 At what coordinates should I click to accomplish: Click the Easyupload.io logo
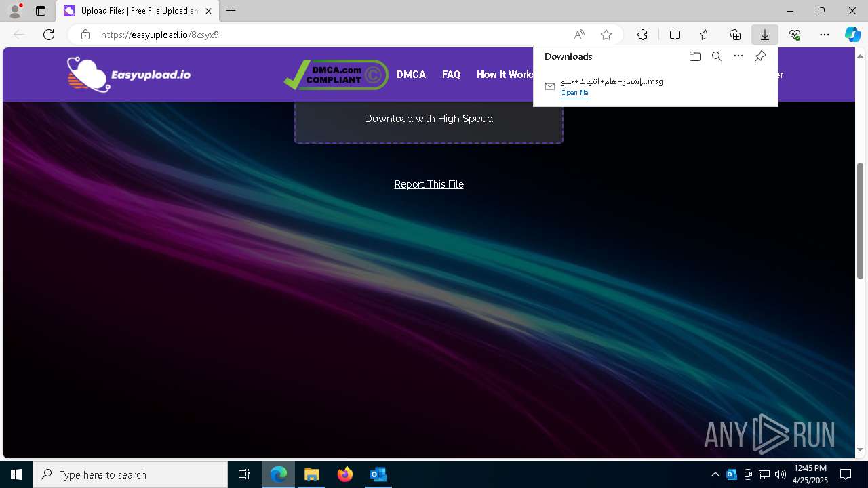coord(129,75)
